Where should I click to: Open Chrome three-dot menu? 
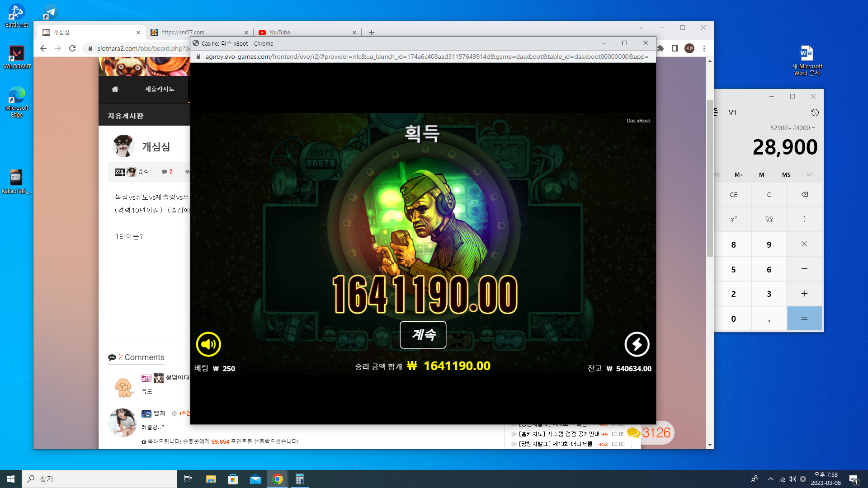click(x=704, y=48)
